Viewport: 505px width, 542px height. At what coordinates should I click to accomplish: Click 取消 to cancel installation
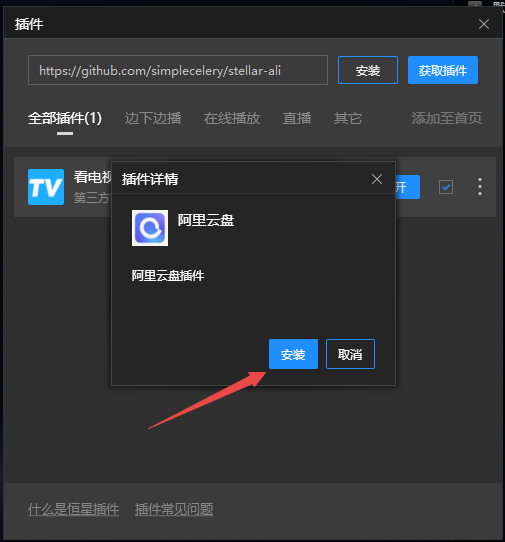350,354
